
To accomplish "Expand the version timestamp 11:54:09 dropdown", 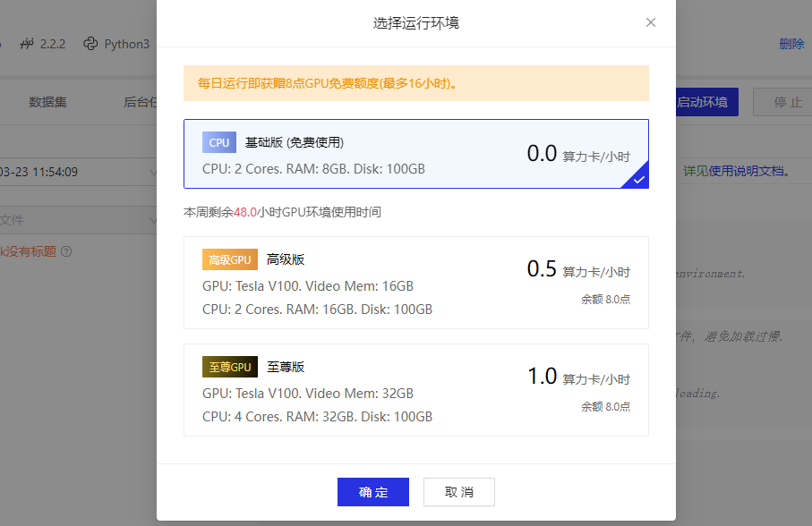I will 151,172.
